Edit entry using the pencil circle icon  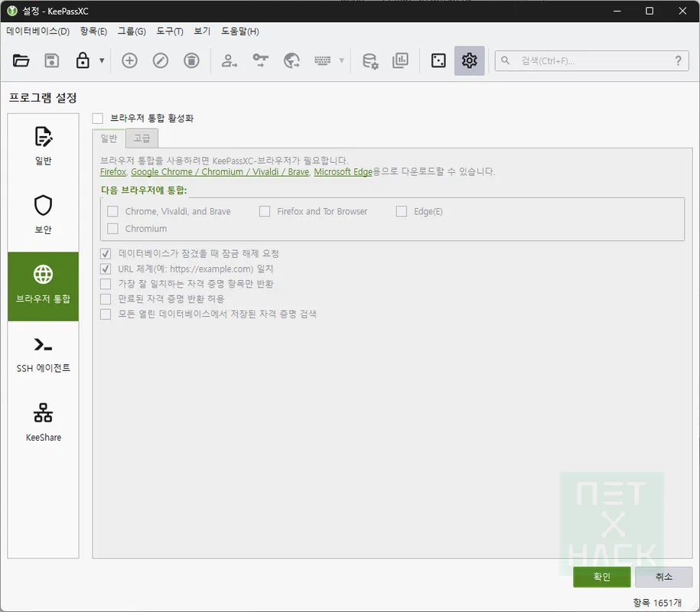point(160,60)
